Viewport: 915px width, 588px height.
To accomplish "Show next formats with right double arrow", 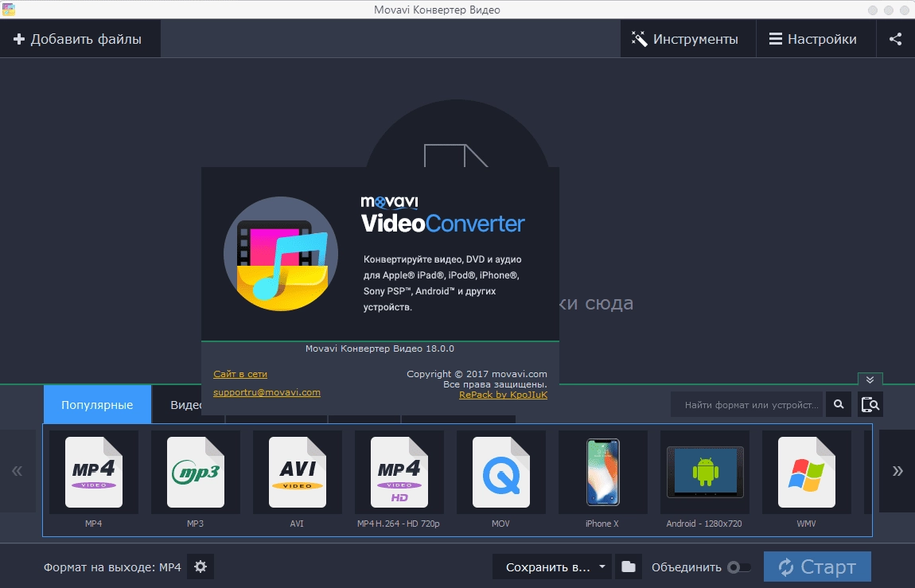I will 897,471.
